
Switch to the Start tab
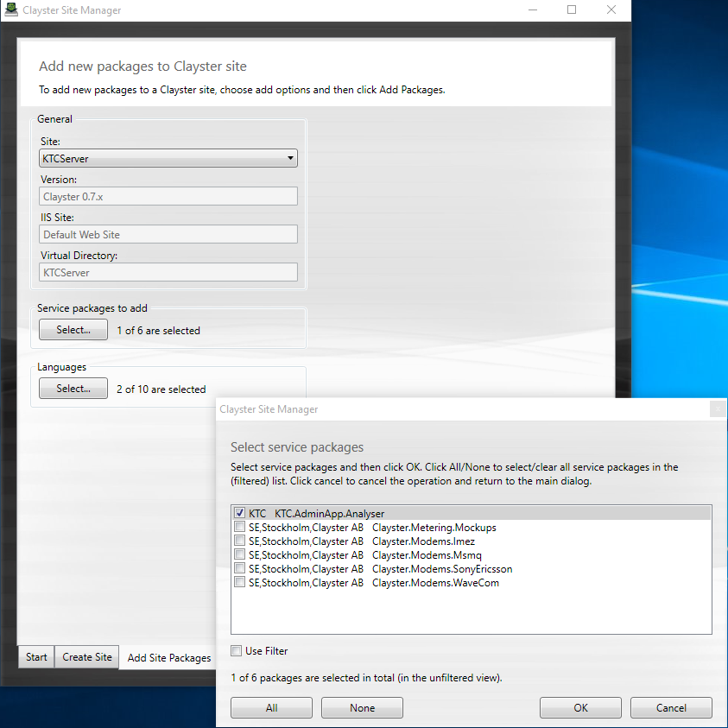[x=36, y=657]
